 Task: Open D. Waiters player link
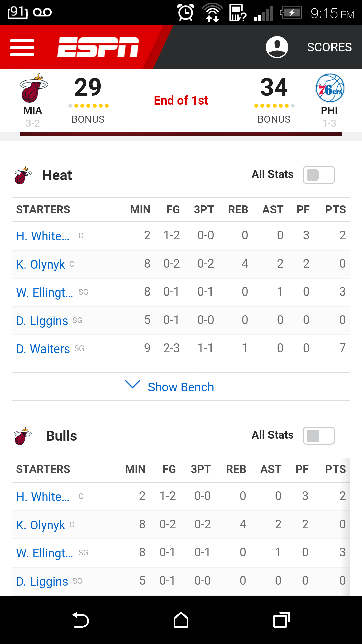[x=43, y=349]
